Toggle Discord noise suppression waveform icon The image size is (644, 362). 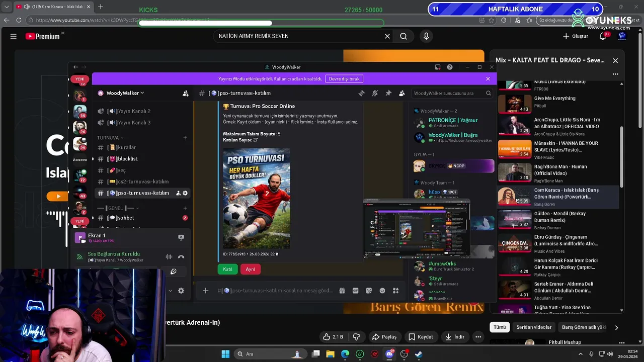169,257
